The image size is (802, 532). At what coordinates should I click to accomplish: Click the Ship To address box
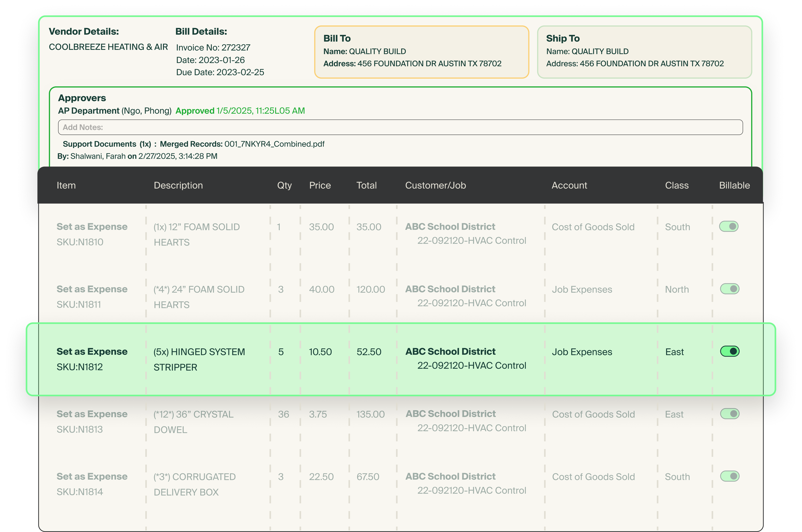[x=644, y=52]
